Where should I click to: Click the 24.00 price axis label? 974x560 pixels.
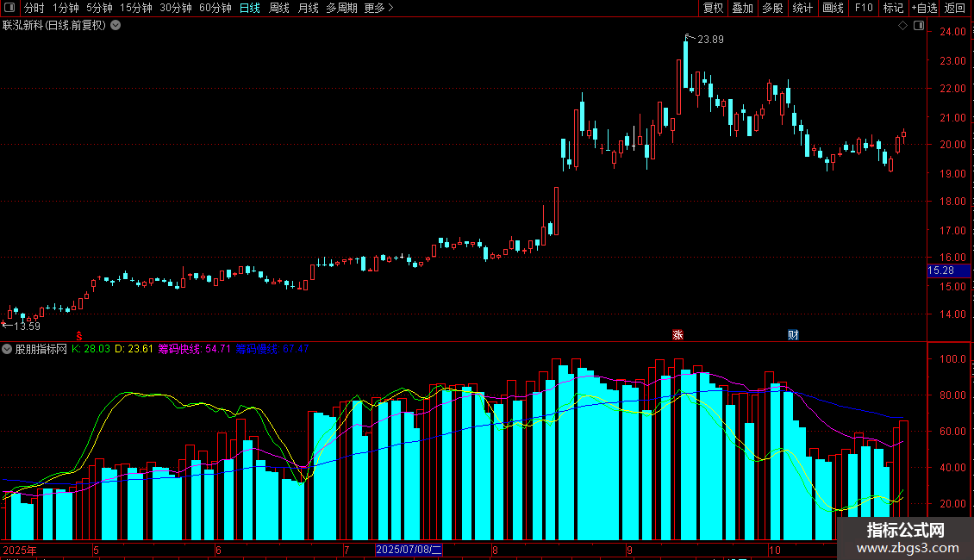pyautogui.click(x=952, y=32)
